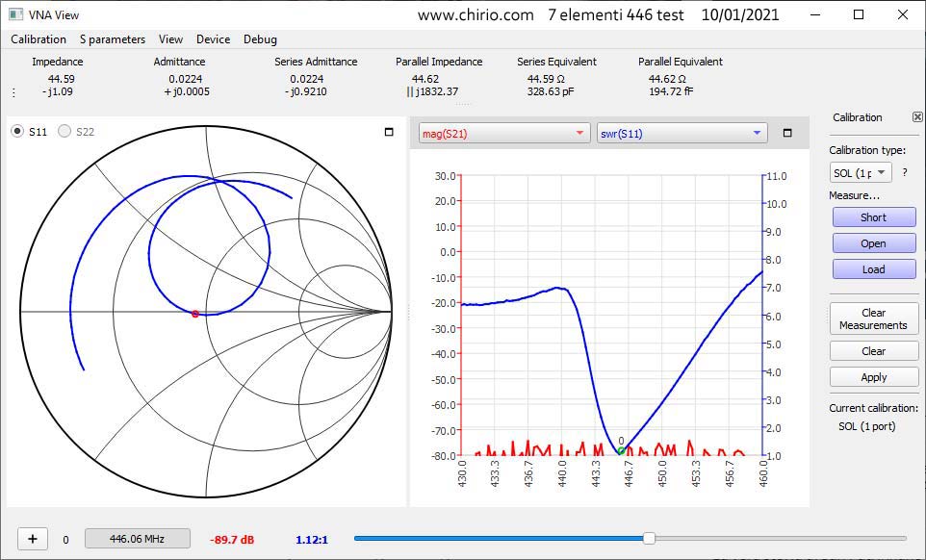Viewport: 926px width, 560px height.
Task: Click the VNA View app icon in title bar
Action: click(x=15, y=14)
